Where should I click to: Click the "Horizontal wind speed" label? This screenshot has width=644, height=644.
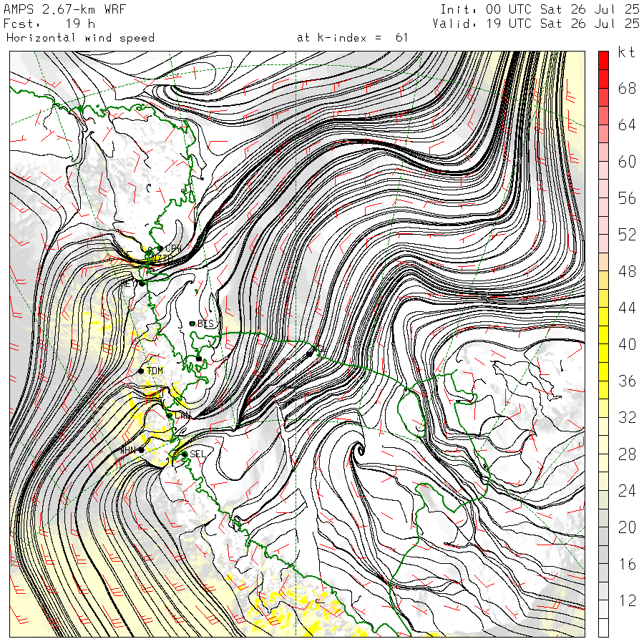tap(80, 38)
